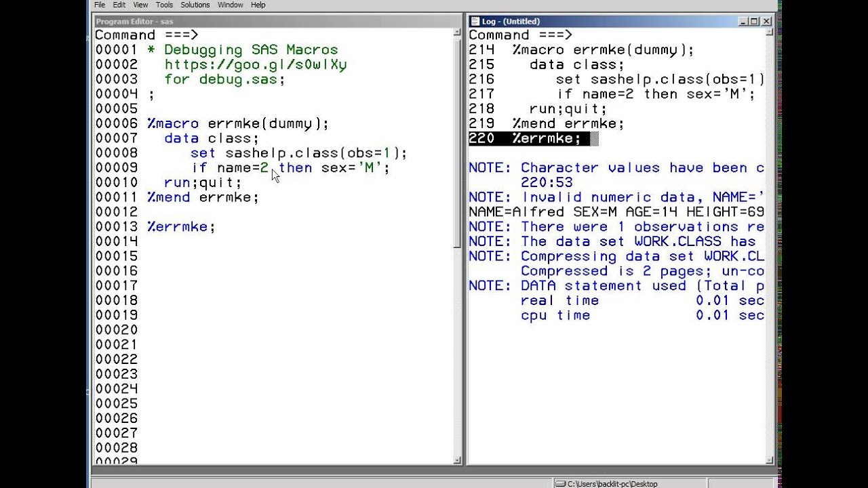Click log line 217 if name=2 then
The width and height of the screenshot is (868, 488).
point(612,94)
